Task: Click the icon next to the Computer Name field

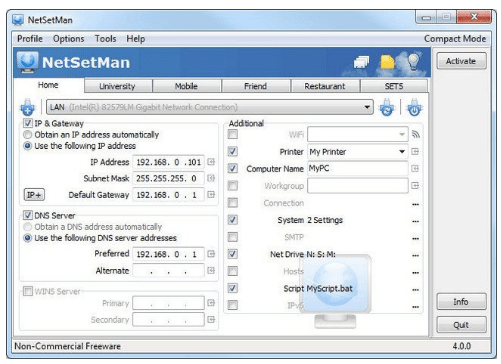Action: point(415,169)
